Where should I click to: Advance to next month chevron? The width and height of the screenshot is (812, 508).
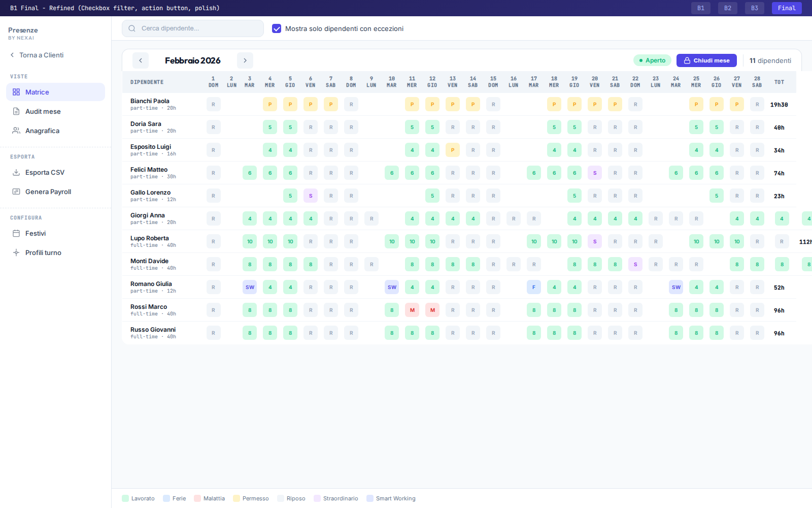[x=245, y=60]
